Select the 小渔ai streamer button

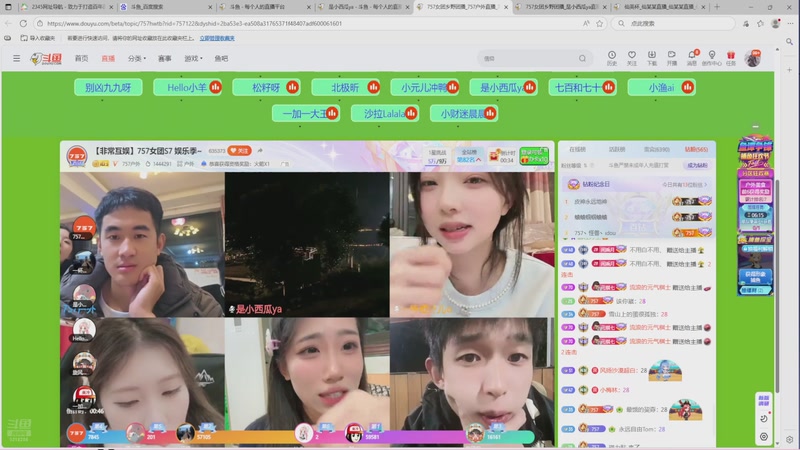tap(662, 87)
